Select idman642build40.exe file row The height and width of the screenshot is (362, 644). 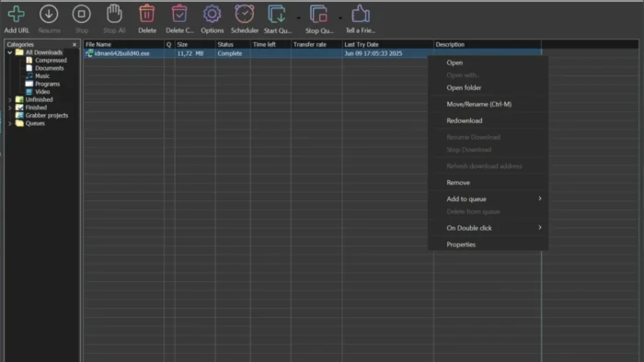pos(313,53)
